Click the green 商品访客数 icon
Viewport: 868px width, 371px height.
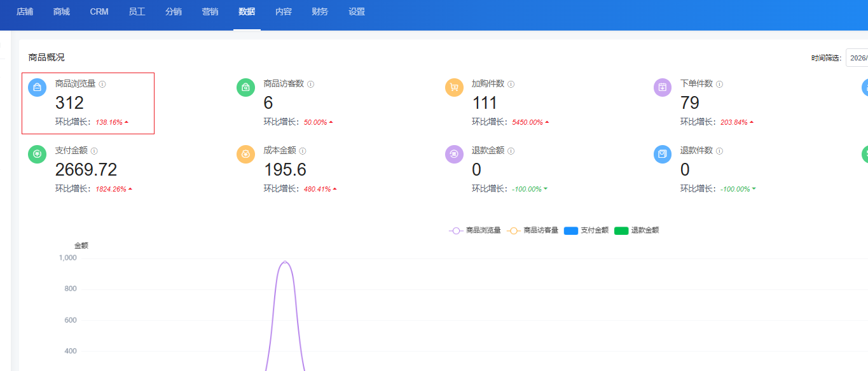click(245, 88)
